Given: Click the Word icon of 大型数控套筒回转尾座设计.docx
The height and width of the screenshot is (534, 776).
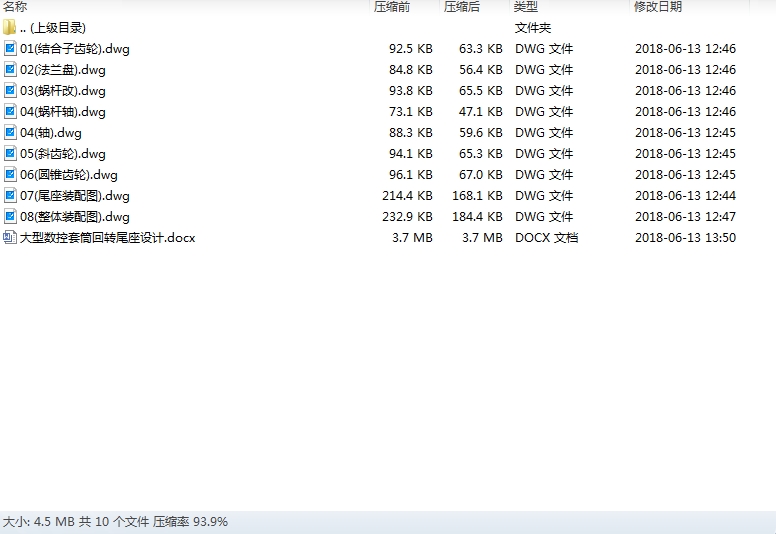Looking at the screenshot, I should click(10, 237).
